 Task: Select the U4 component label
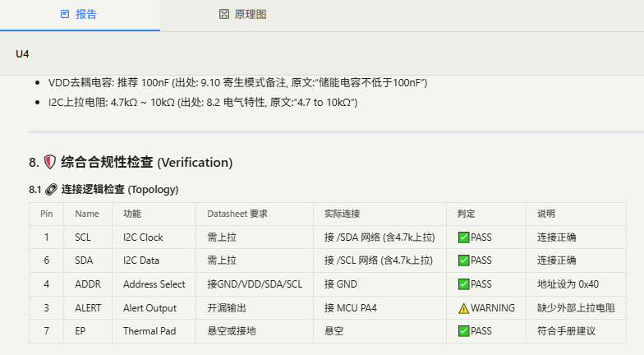[x=22, y=54]
